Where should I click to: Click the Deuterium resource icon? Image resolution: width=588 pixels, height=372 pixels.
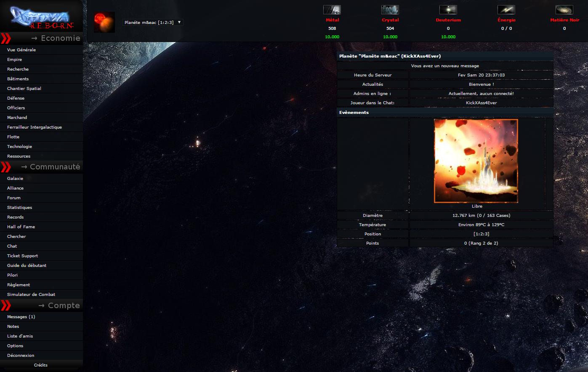coord(448,9)
